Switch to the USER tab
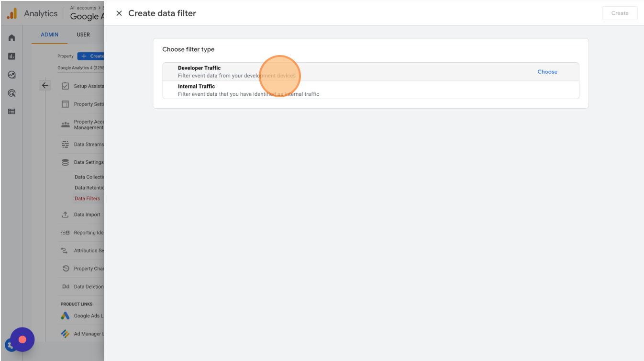644x361 pixels. [83, 34]
